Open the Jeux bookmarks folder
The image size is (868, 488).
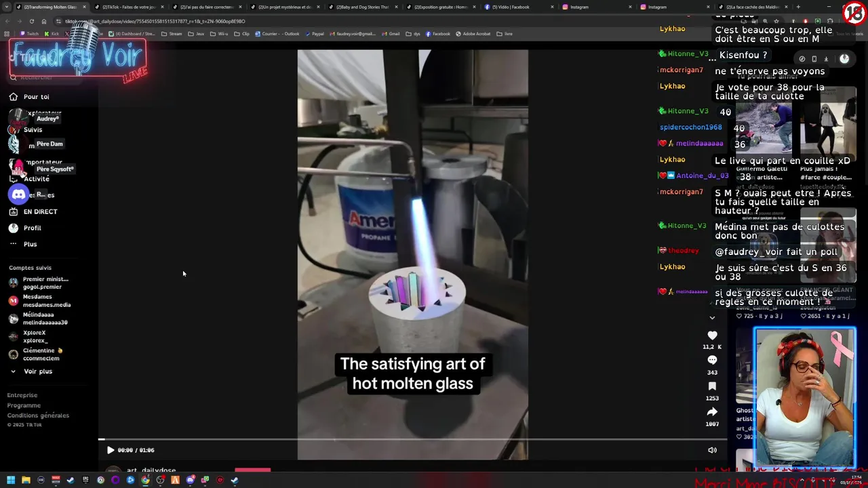(x=196, y=34)
